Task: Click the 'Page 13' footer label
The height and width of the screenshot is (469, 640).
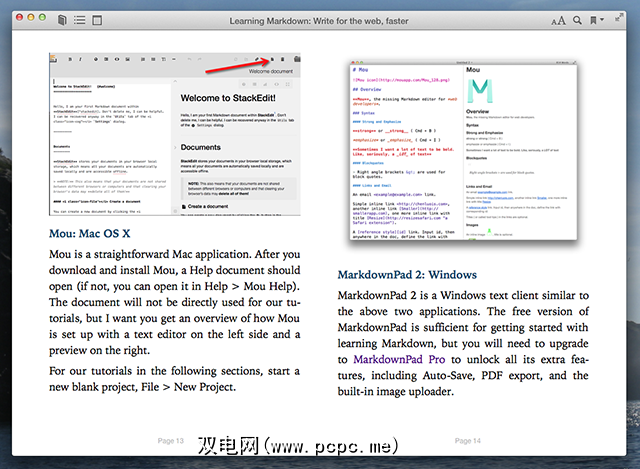Action: click(x=171, y=441)
